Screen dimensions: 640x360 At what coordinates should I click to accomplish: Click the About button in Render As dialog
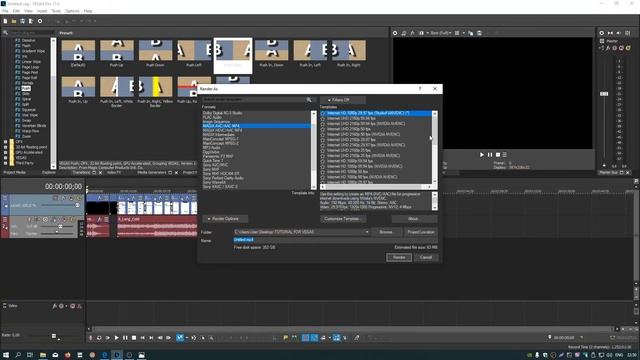(413, 219)
